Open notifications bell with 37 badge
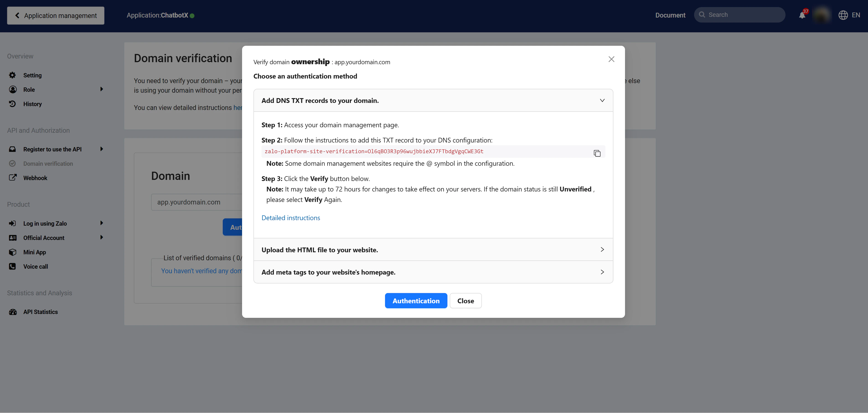Image resolution: width=868 pixels, height=413 pixels. (x=802, y=15)
